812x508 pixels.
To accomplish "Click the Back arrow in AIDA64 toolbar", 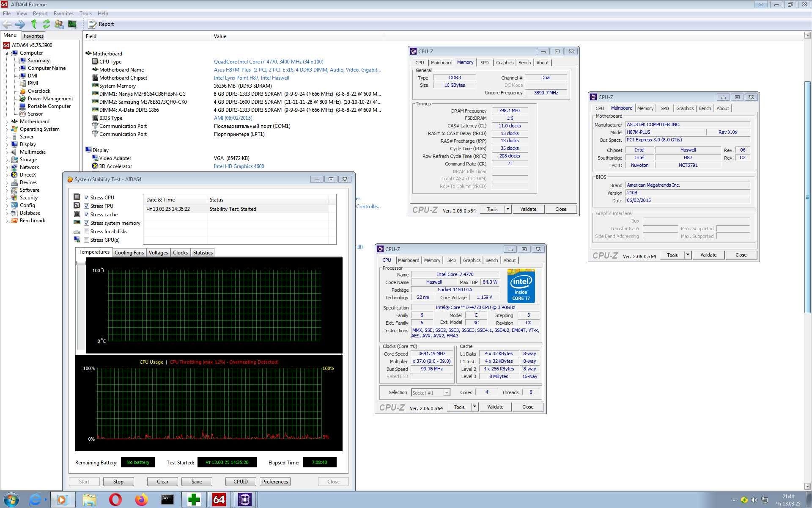I will point(7,24).
